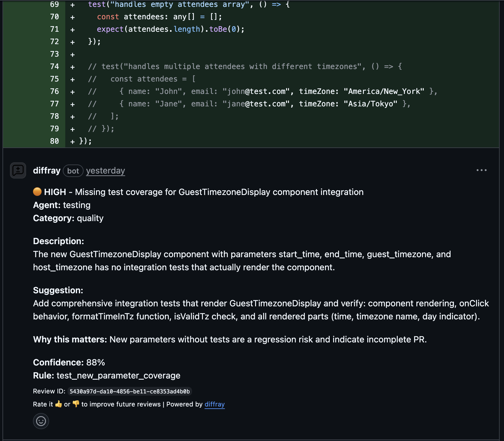The width and height of the screenshot is (504, 441).
Task: Open the comment's three-dot options menu
Action: coord(481,170)
